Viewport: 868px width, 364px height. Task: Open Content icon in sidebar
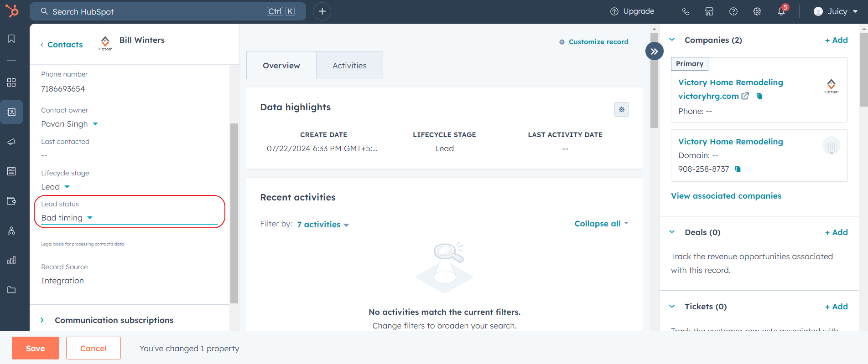[11, 171]
